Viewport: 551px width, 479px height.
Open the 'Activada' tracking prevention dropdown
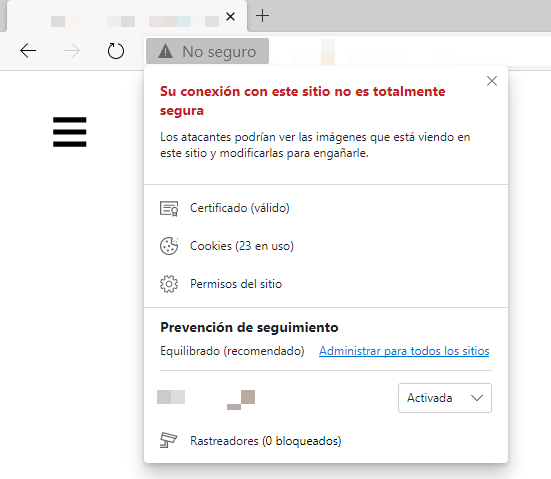pos(445,398)
